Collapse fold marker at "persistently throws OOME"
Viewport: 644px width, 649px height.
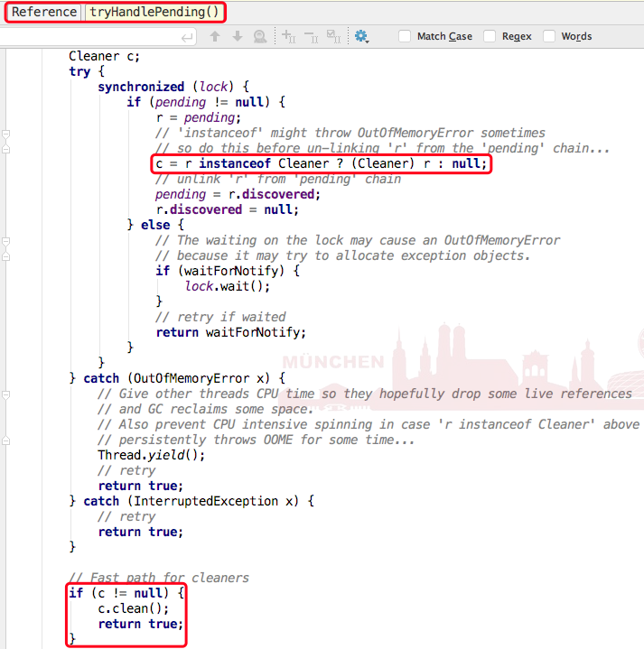5,440
